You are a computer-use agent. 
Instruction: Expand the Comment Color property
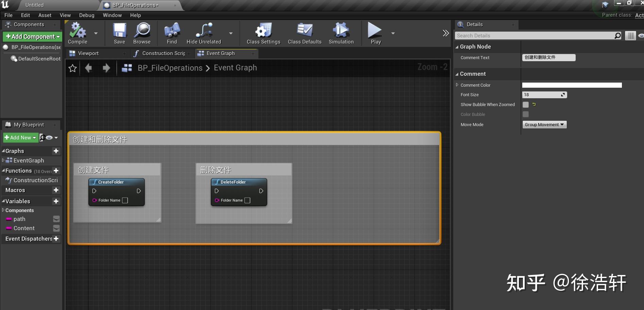pos(457,85)
